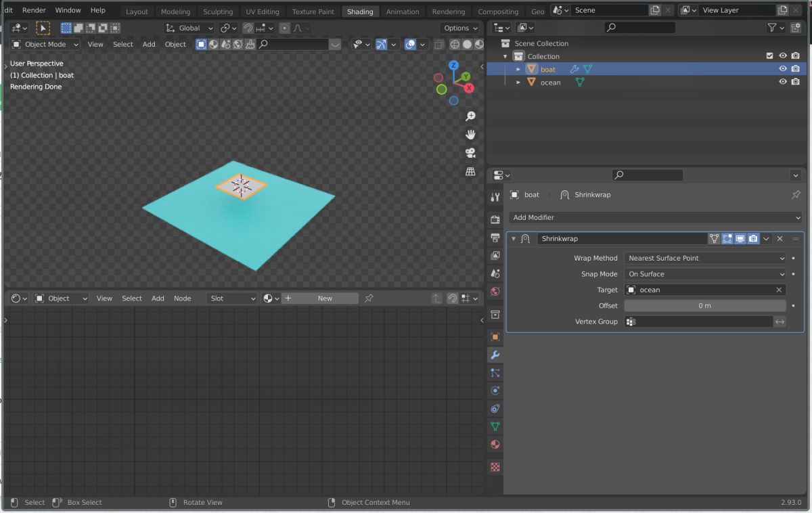Hide the Collection in the viewport
812x513 pixels.
coord(783,56)
